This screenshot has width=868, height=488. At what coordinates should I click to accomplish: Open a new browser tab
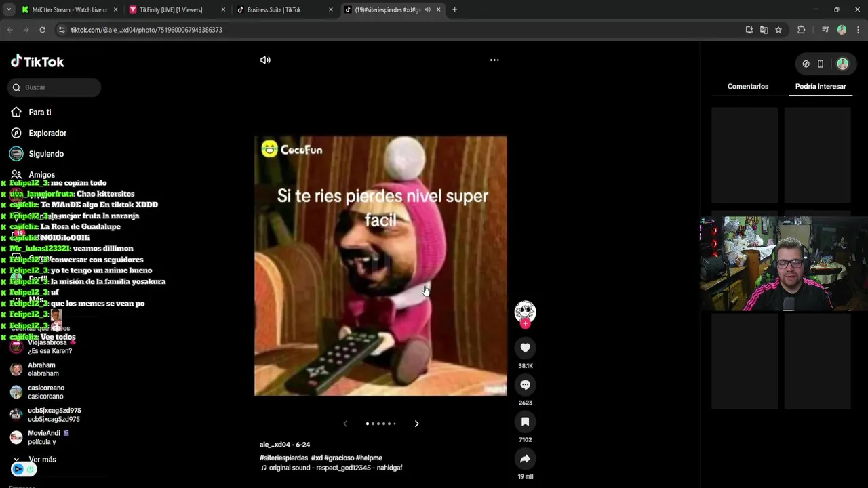tap(454, 9)
